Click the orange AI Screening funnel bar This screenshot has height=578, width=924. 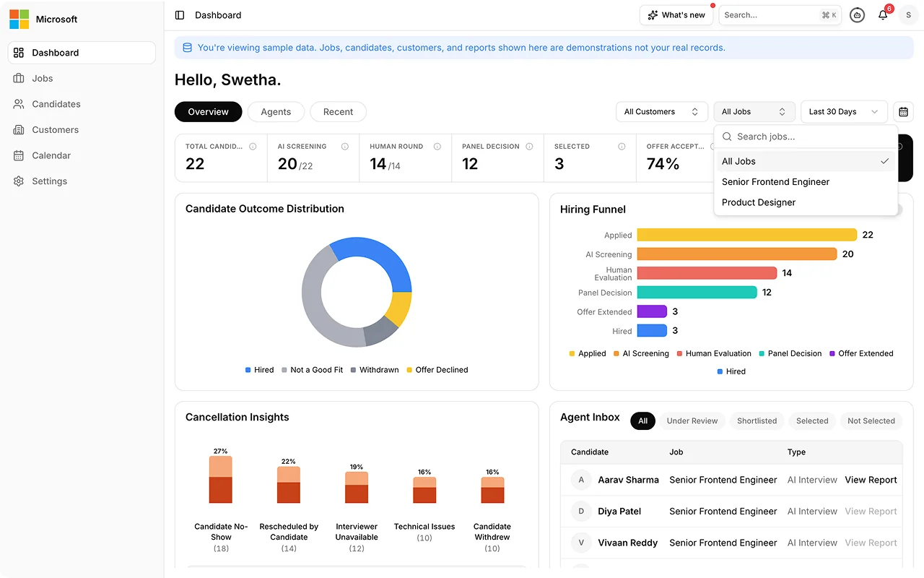[737, 254]
